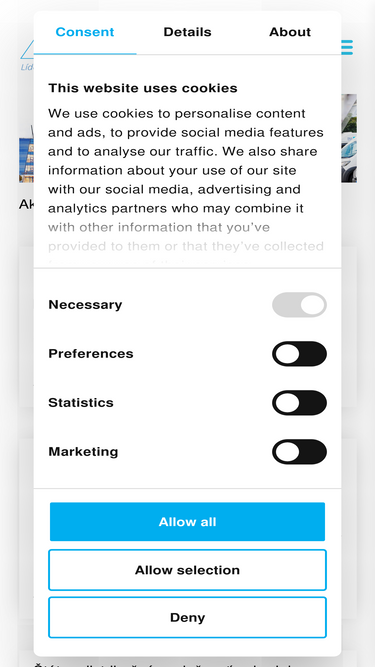Click the vehicles thumbnail on the right edge
Screen dimensions: 375x667
click(x=349, y=138)
